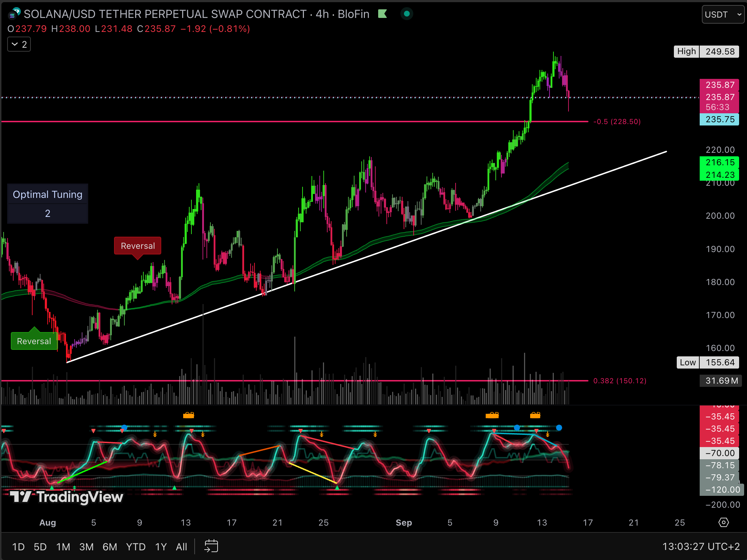Open timezone menu at 13:03:27 UTC+2
This screenshot has height=560, width=747.
tap(701, 546)
